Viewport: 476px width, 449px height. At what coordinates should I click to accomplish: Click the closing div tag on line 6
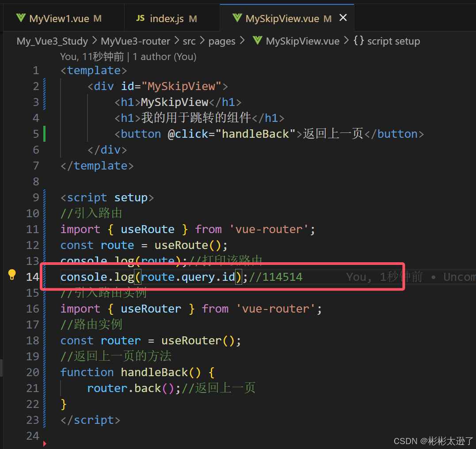point(107,150)
